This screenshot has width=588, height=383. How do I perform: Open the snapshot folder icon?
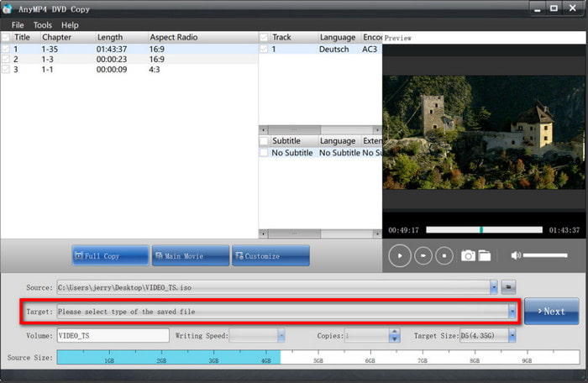(x=484, y=255)
